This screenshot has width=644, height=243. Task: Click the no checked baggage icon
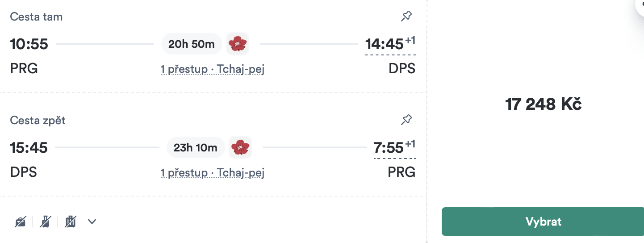click(70, 222)
